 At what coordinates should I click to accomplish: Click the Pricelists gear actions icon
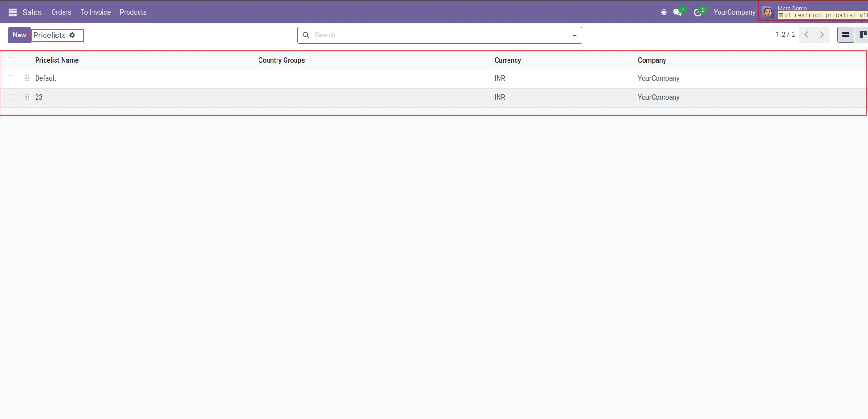[72, 35]
